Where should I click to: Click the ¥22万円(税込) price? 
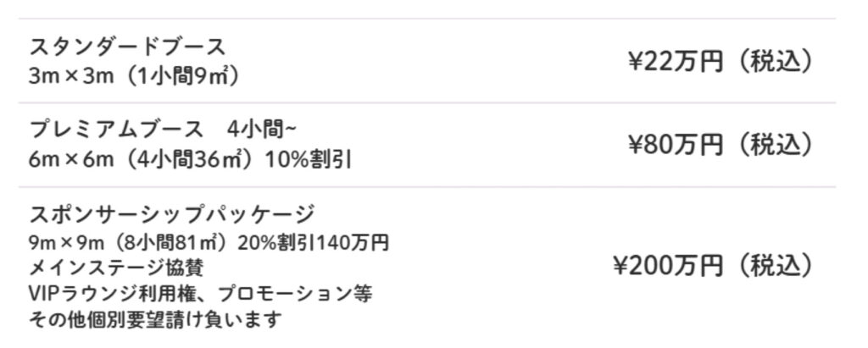pyautogui.click(x=721, y=62)
